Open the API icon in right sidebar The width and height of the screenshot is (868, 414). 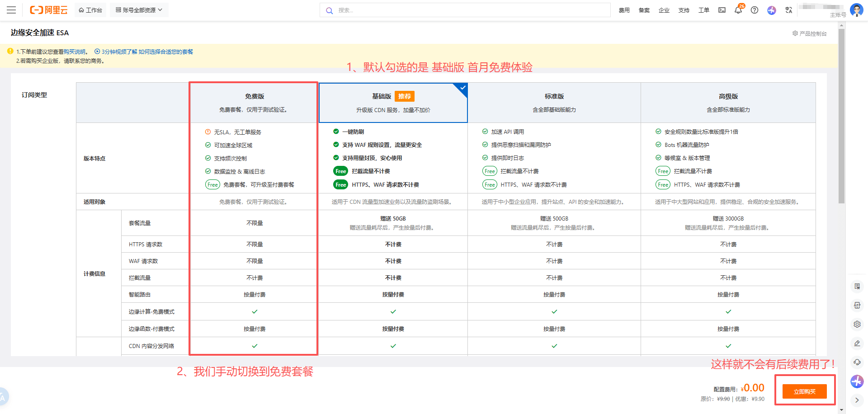point(857,305)
